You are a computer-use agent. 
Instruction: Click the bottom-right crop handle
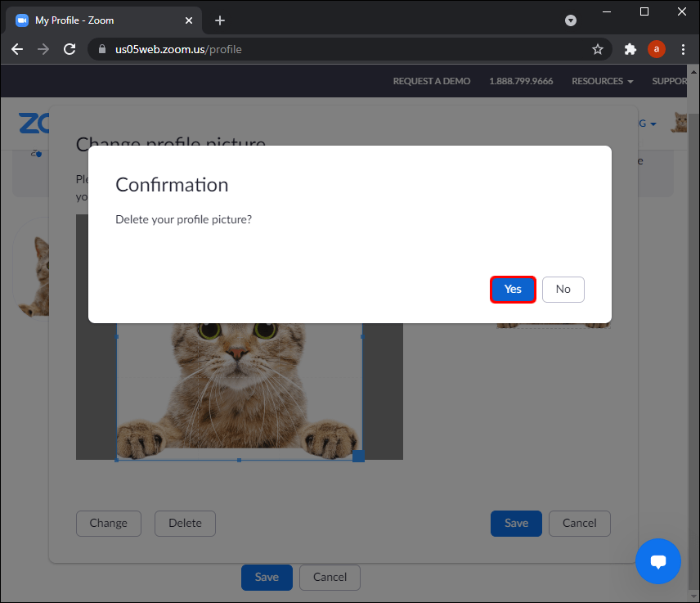[x=358, y=456]
